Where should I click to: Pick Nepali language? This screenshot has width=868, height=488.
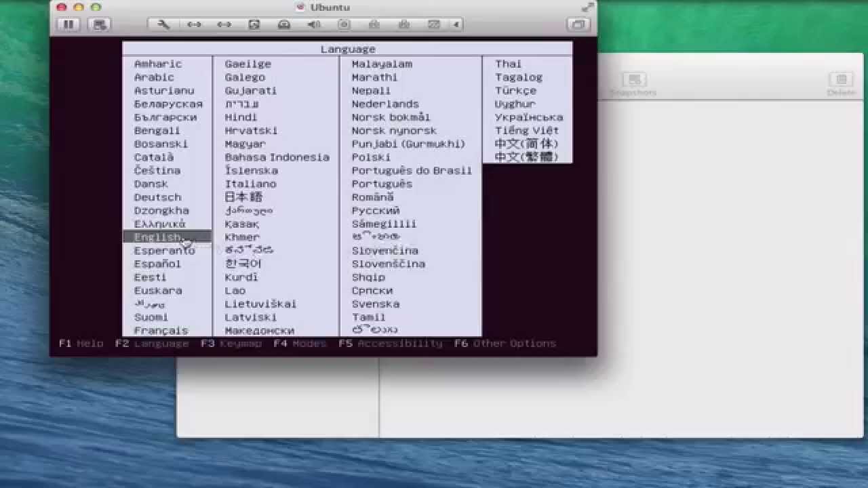click(371, 90)
